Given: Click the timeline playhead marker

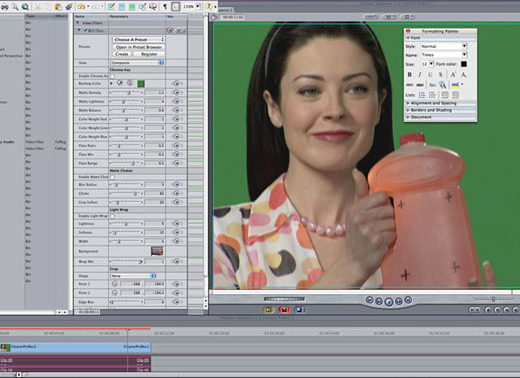Looking at the screenshot, I should coord(128,331).
